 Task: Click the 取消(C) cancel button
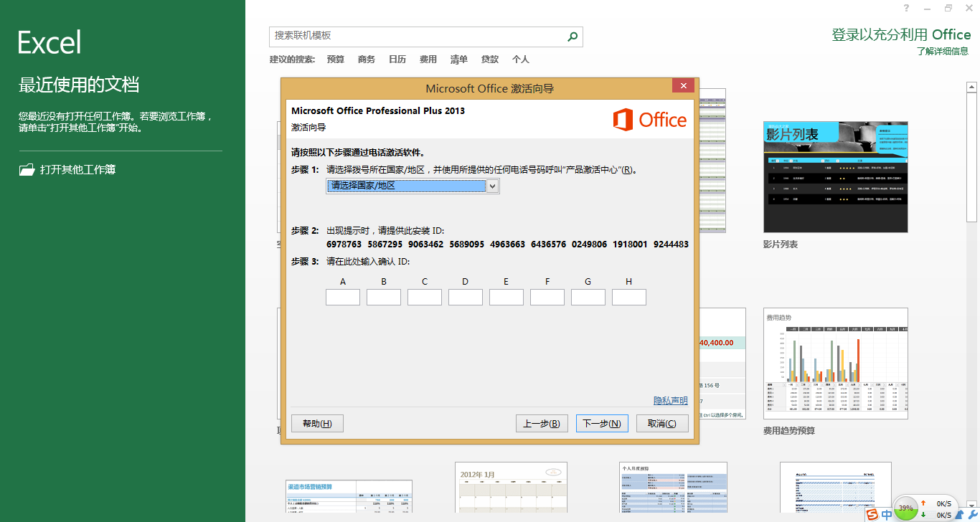click(662, 424)
